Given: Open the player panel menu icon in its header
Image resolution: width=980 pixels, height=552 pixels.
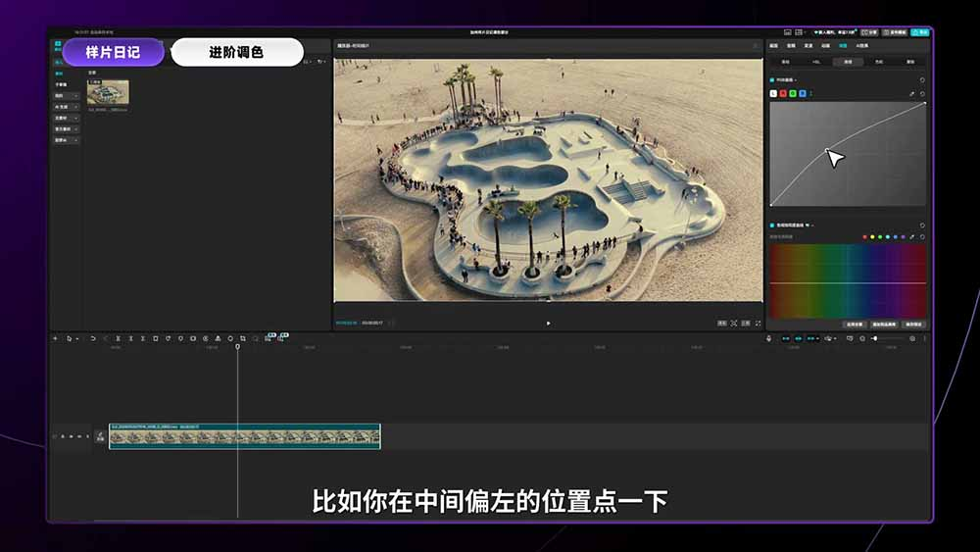Looking at the screenshot, I should (755, 46).
